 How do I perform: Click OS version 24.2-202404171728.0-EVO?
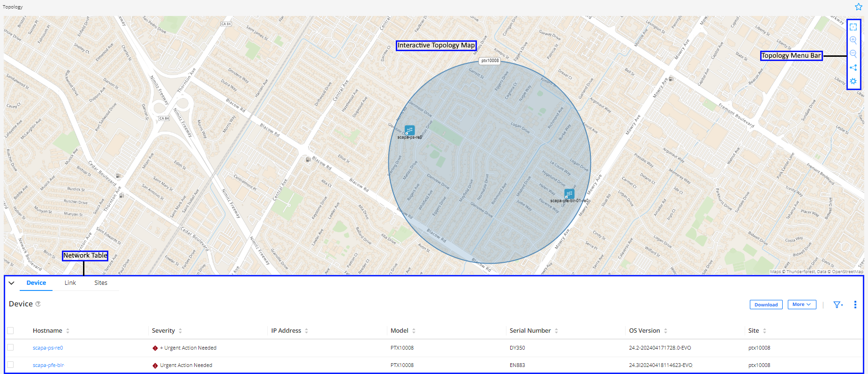click(x=660, y=348)
